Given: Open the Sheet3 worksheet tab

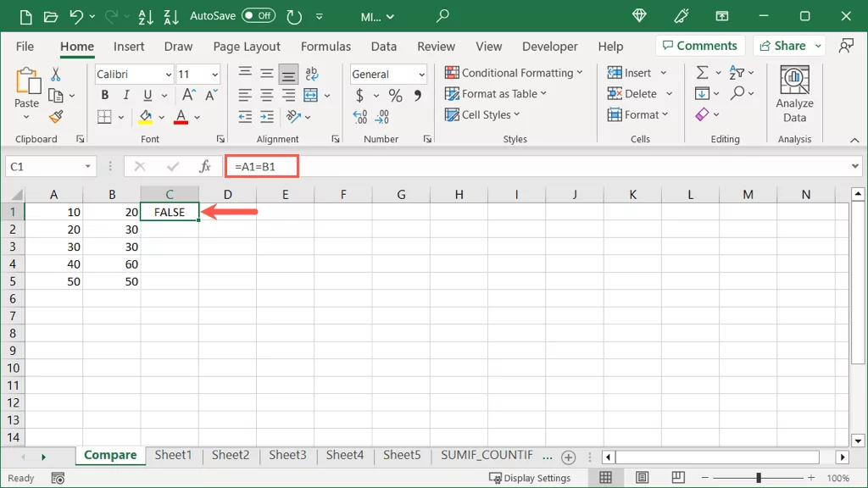Looking at the screenshot, I should [x=287, y=455].
